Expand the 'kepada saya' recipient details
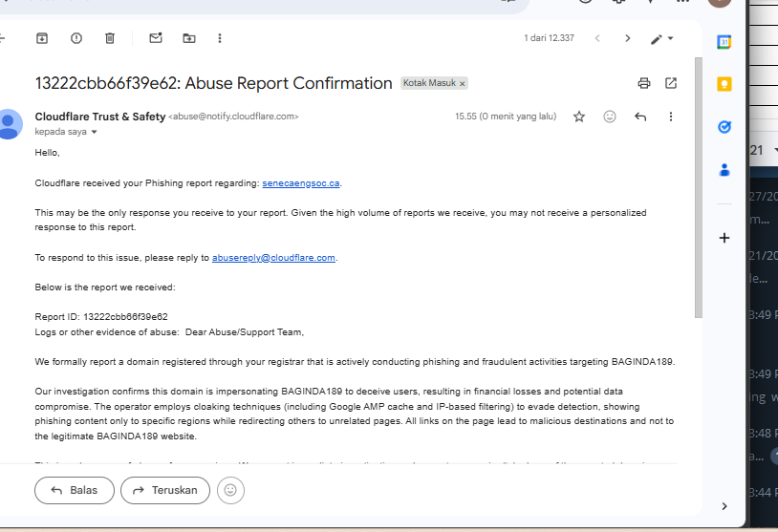 point(95,132)
